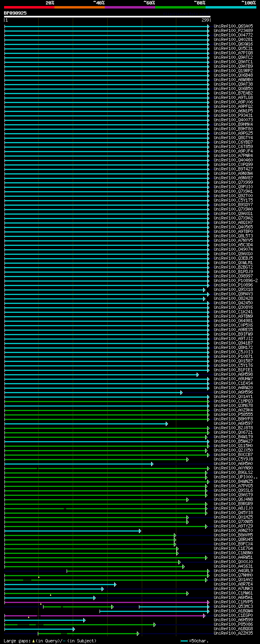Select hit label UniRef100_P23489
Screen dimensions: 260x644
coord(233,30)
